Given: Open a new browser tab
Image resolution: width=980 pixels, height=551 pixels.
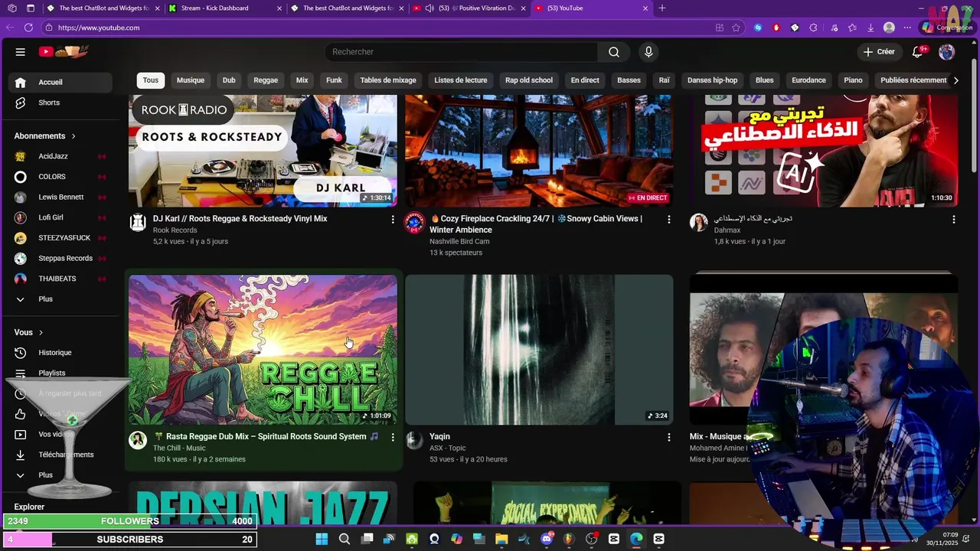Looking at the screenshot, I should click(x=662, y=8).
